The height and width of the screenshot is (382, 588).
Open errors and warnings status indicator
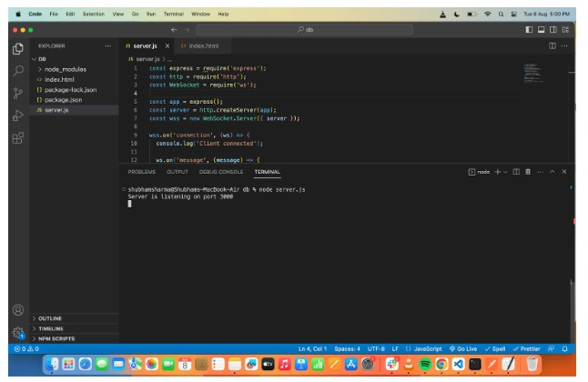[x=26, y=348]
